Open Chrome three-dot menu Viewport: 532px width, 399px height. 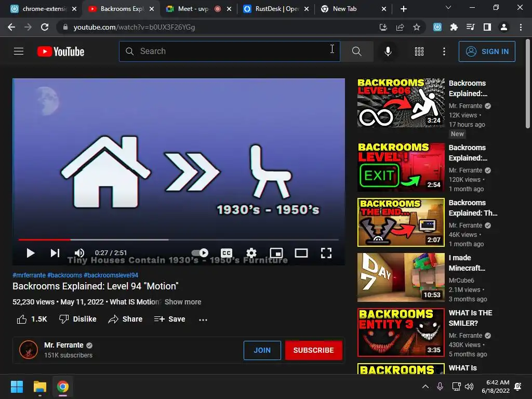pos(521,27)
